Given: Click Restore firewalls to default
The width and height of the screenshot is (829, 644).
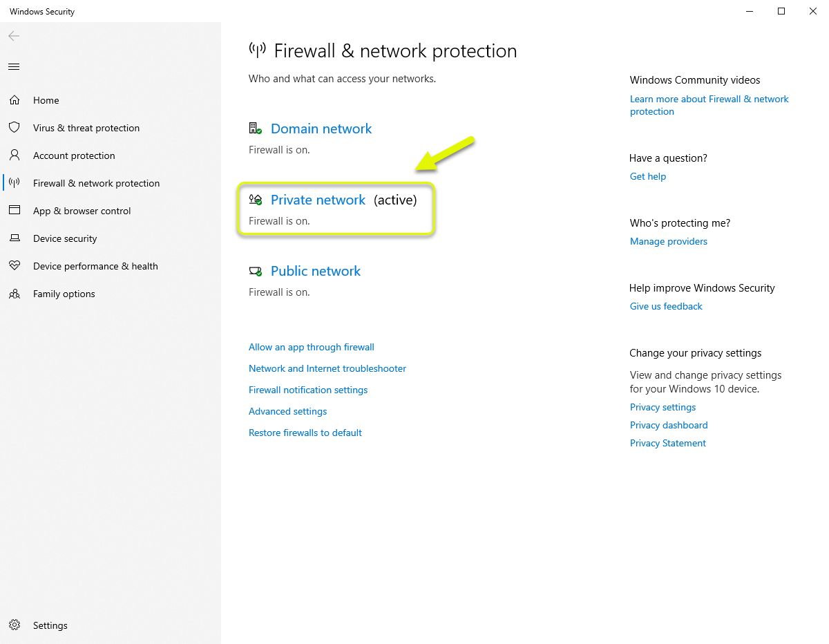Looking at the screenshot, I should (x=305, y=433).
